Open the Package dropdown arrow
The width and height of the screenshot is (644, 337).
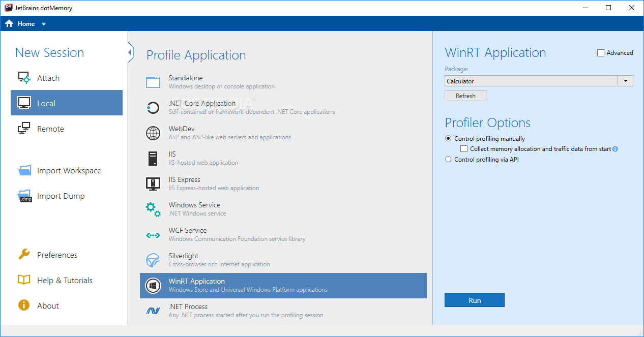point(626,81)
